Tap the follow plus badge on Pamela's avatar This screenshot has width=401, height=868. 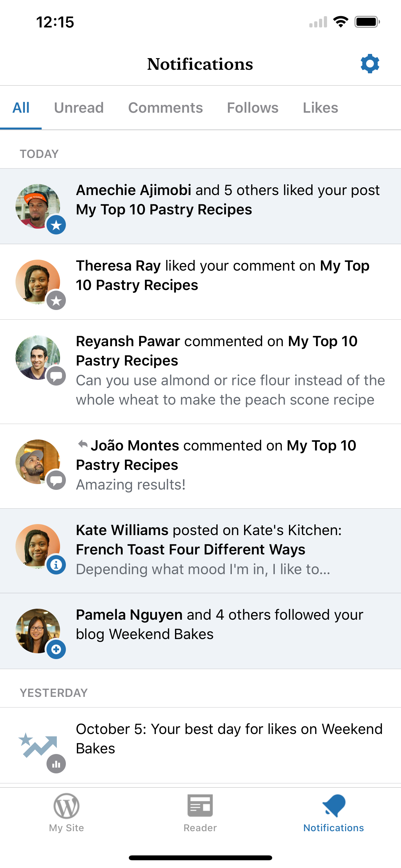(x=56, y=649)
